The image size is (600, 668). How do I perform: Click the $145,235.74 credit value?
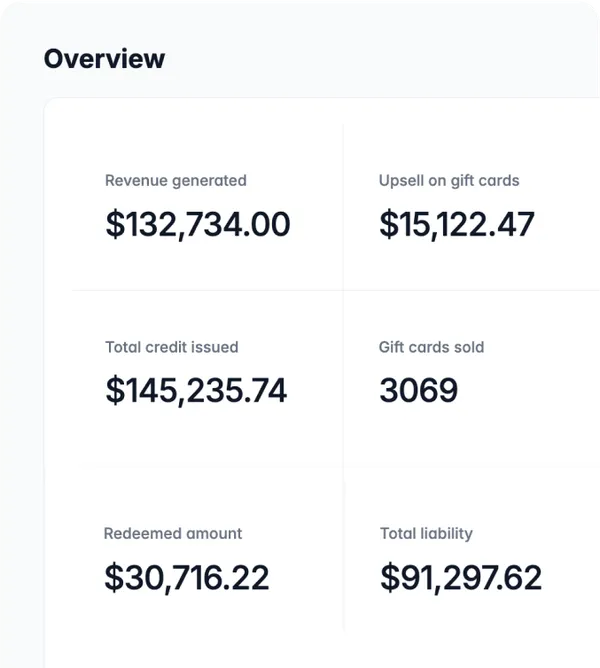tap(196, 390)
